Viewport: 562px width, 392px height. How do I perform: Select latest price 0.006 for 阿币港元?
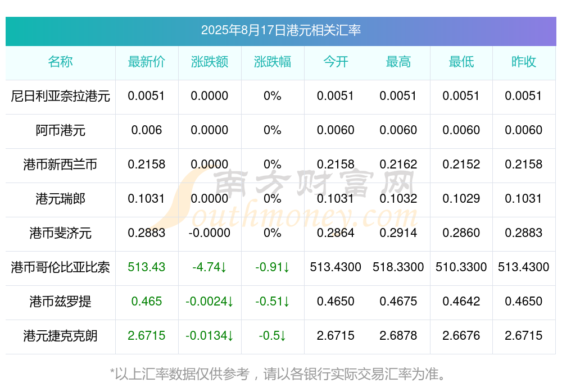(x=146, y=130)
